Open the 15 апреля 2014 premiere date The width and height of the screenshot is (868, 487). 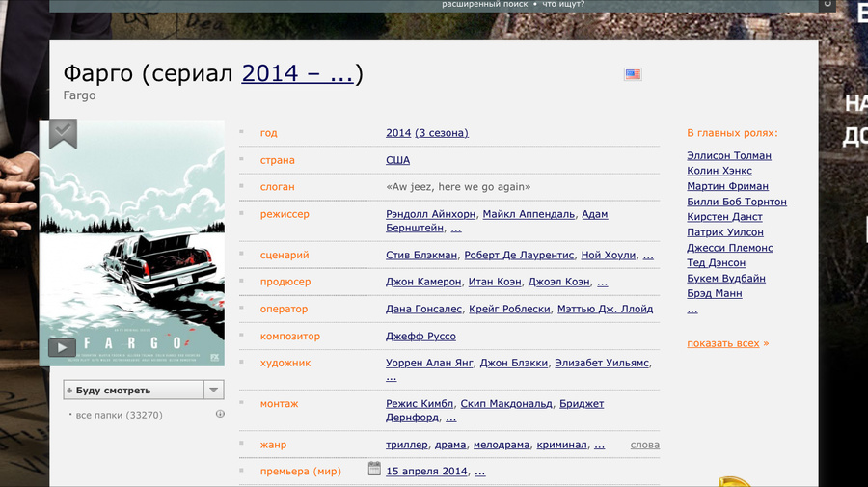pyautogui.click(x=427, y=472)
